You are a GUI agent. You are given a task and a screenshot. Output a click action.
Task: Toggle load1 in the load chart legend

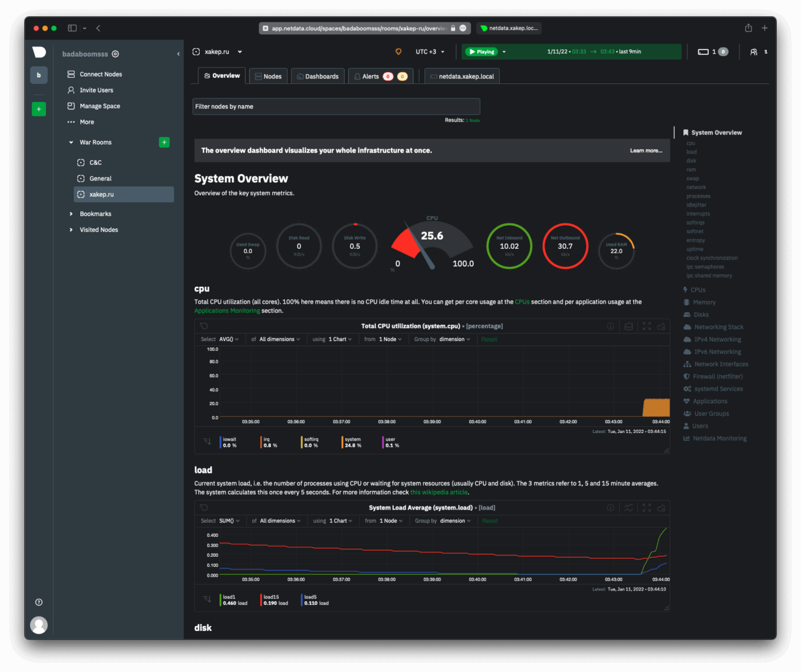click(234, 600)
